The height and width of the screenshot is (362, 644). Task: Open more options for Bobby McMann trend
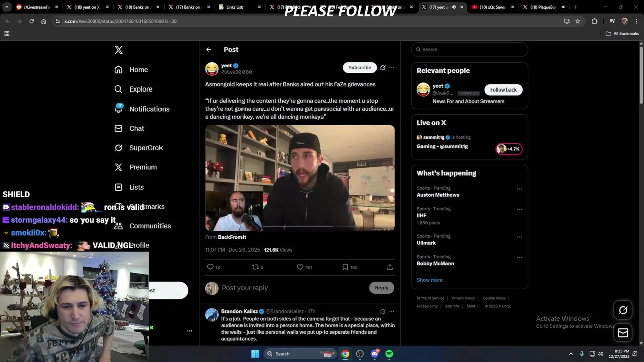519,258
